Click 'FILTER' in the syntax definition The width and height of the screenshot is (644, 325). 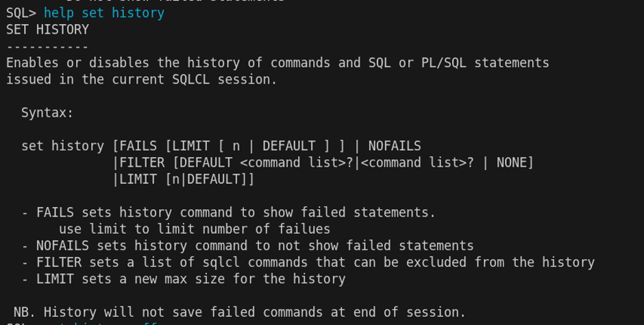click(x=142, y=162)
